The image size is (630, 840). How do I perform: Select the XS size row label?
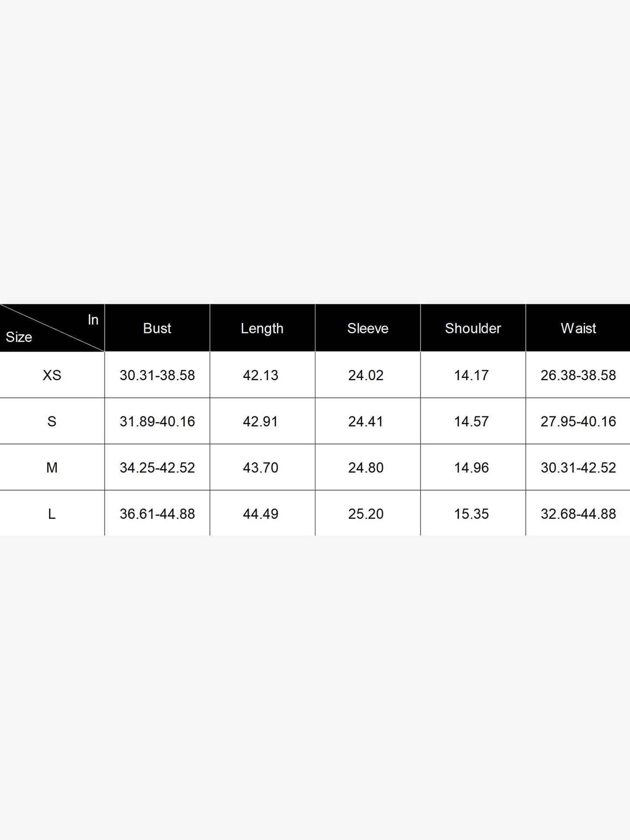click(52, 375)
